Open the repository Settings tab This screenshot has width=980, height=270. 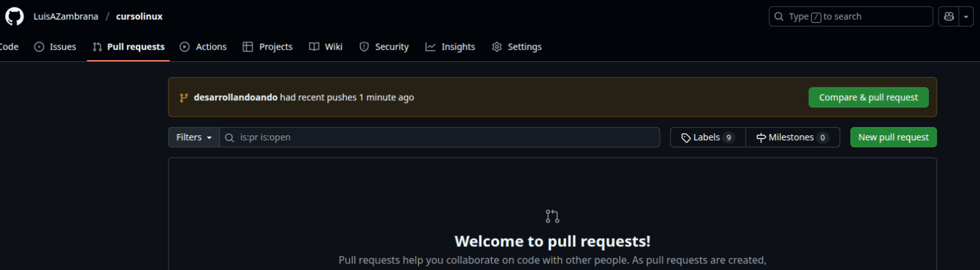coord(517,47)
